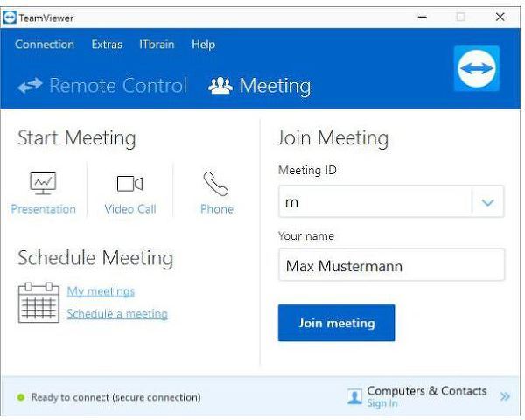Open the My meetings link

(101, 291)
